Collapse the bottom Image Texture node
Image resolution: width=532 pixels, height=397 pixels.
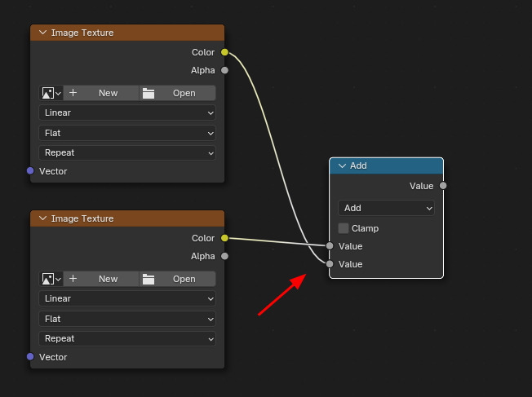click(x=42, y=218)
